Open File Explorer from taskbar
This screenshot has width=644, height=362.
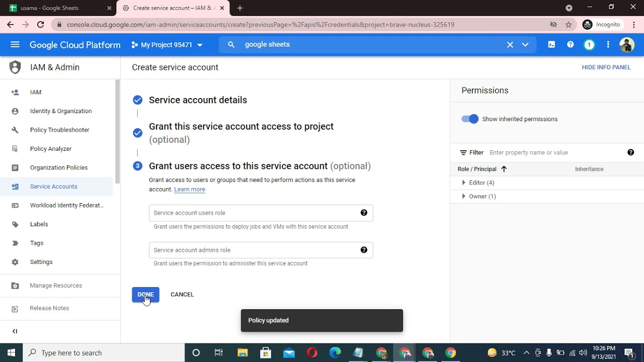point(243,352)
